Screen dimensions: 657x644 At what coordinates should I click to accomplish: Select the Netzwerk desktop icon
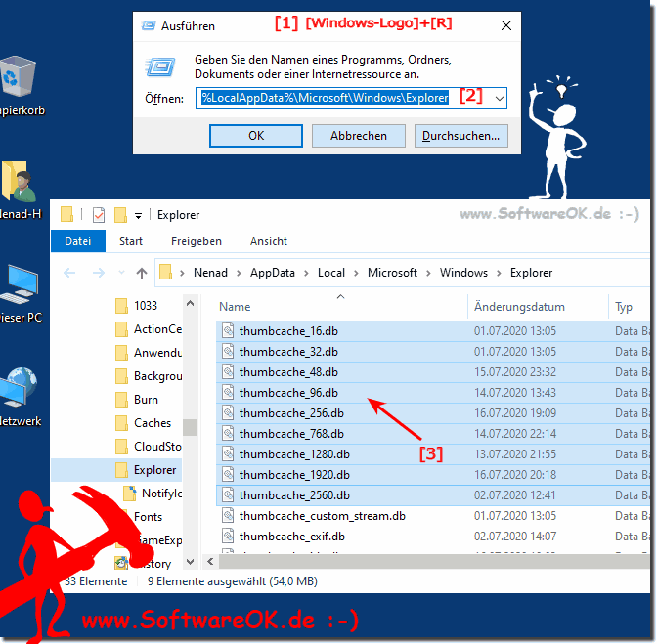(20, 397)
